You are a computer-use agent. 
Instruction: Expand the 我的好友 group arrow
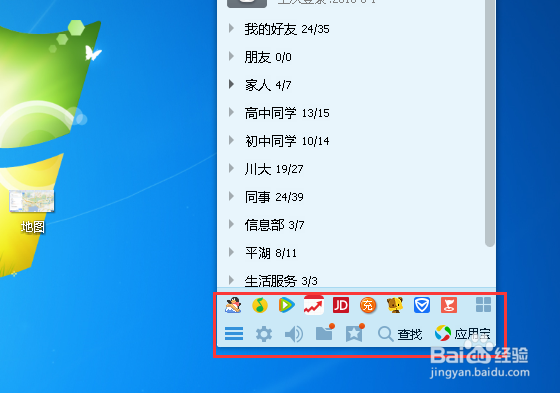pos(231,28)
